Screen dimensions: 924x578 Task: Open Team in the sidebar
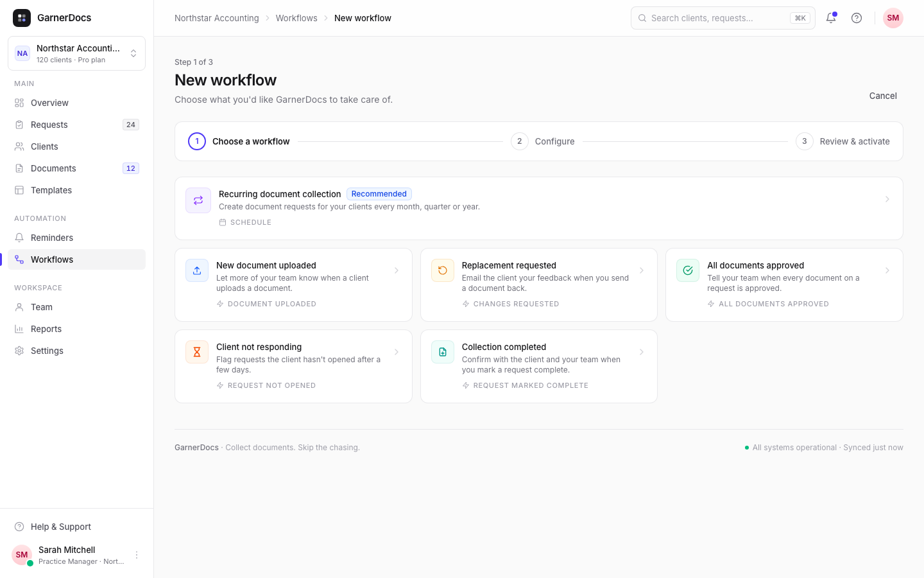pos(76,307)
